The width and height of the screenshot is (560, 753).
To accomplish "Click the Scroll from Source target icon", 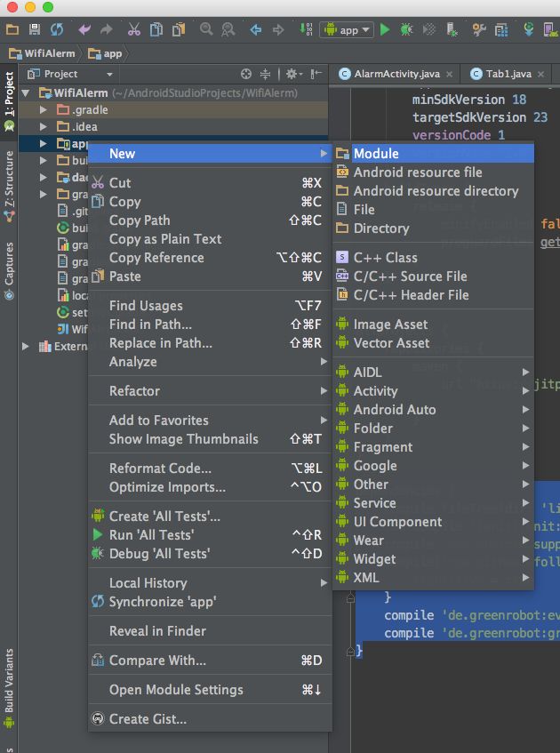I will coord(246,74).
